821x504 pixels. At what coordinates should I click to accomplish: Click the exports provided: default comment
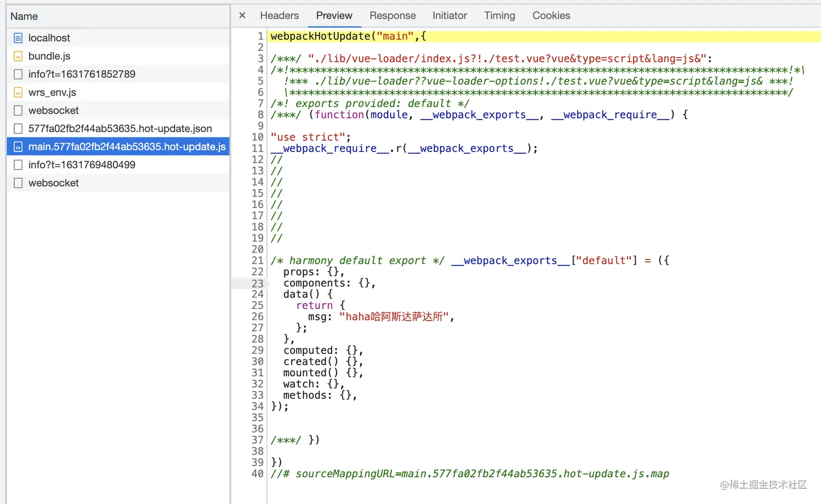tap(370, 104)
